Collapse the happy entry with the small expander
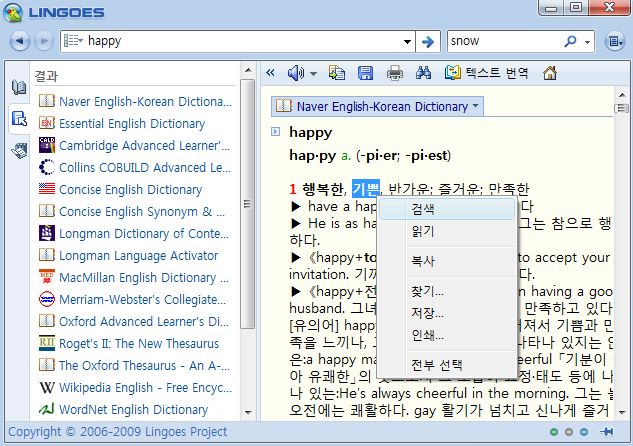 coord(275,132)
